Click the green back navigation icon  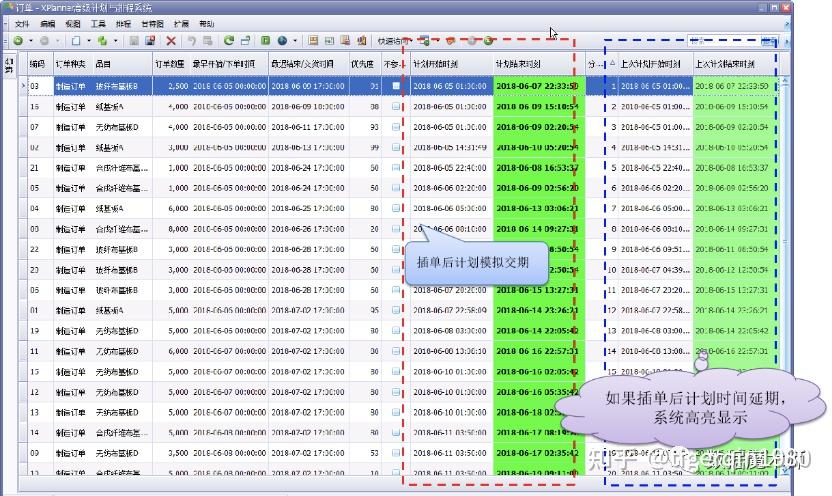(x=18, y=41)
